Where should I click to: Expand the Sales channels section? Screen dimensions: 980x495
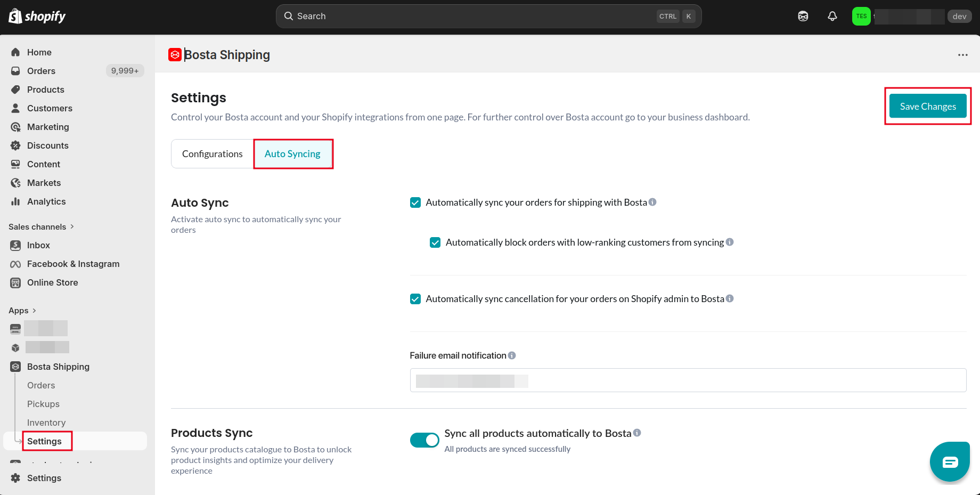(x=42, y=226)
